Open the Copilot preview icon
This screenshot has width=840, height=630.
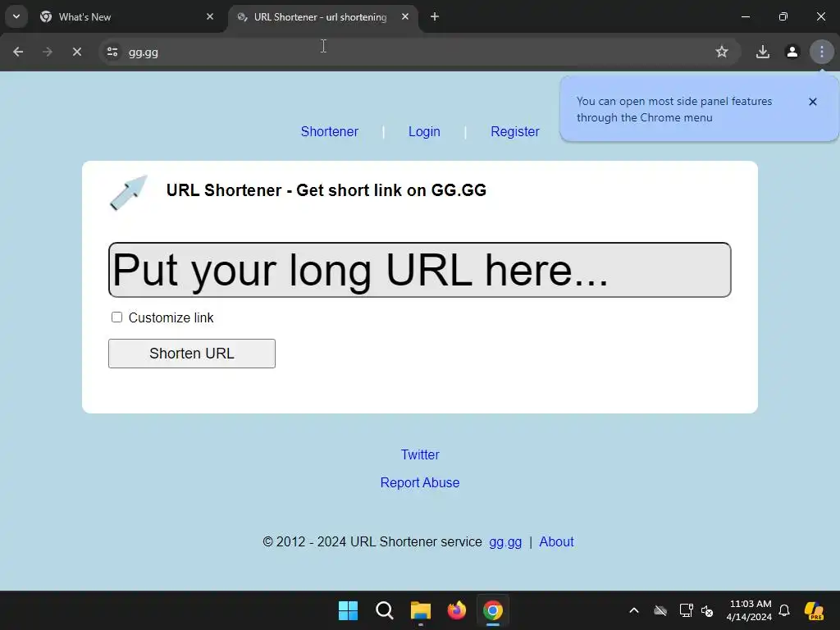tap(815, 610)
